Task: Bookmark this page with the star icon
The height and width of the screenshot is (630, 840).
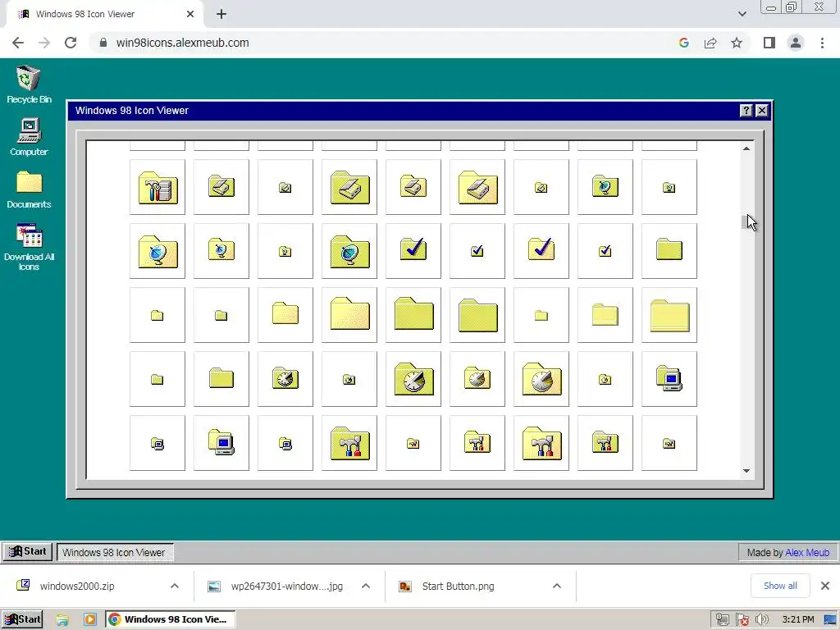Action: click(737, 43)
